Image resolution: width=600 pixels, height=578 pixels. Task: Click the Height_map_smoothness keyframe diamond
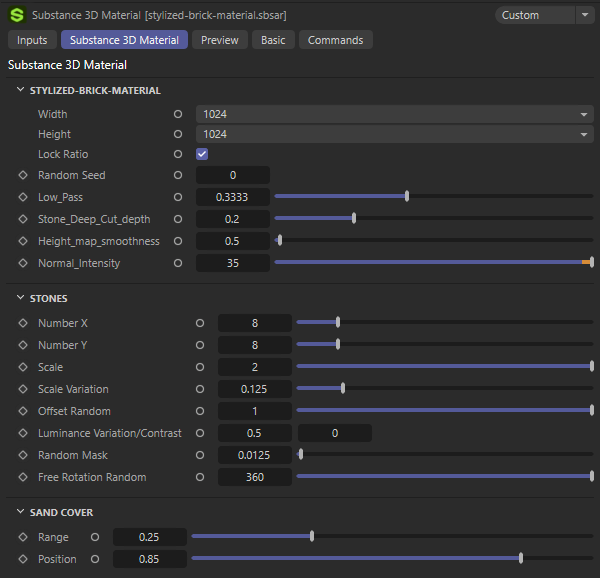[23, 241]
